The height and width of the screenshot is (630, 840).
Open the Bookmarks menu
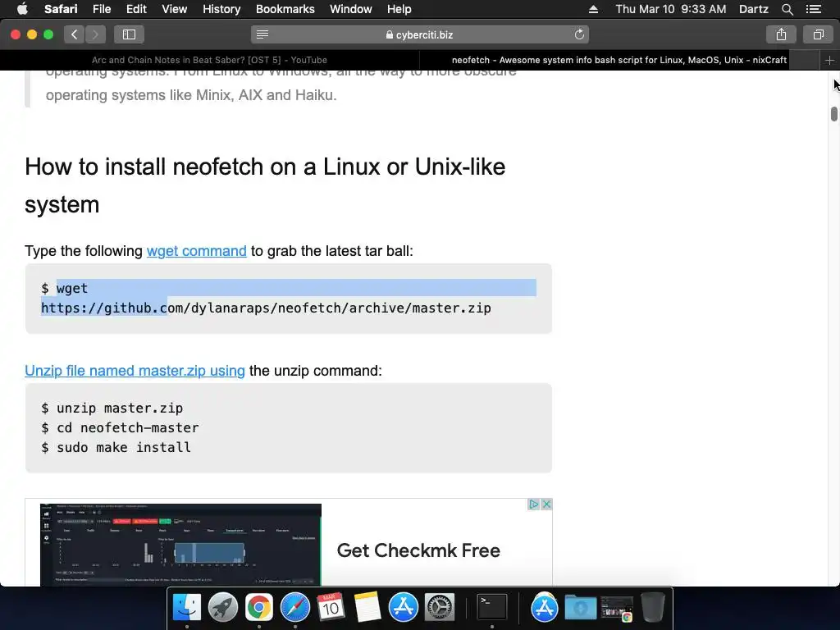click(x=285, y=9)
